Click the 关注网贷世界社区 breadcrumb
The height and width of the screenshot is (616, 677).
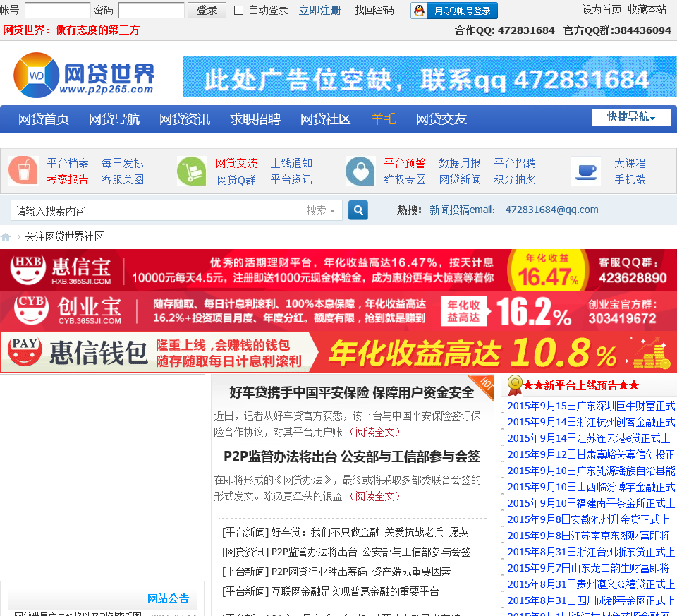64,236
